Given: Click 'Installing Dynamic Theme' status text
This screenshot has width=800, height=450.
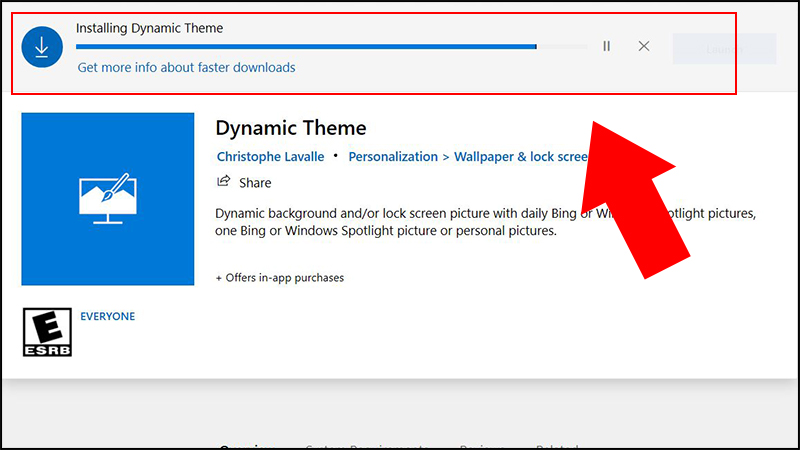Looking at the screenshot, I should [x=149, y=28].
